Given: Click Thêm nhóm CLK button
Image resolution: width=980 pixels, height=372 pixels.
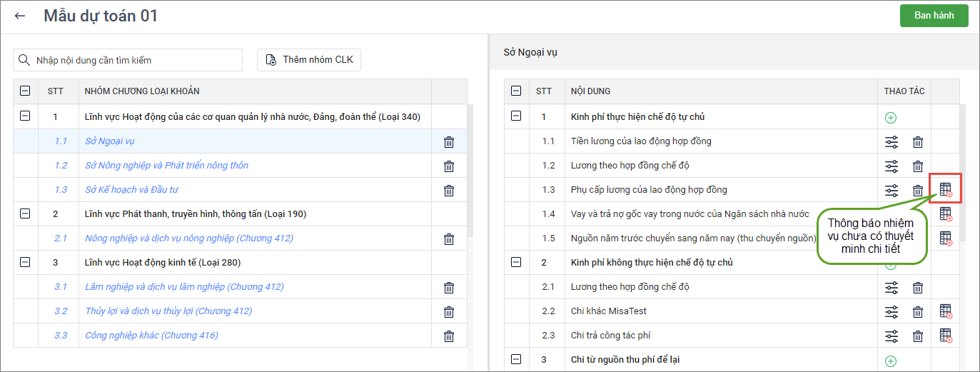Looking at the screenshot, I should (x=309, y=60).
